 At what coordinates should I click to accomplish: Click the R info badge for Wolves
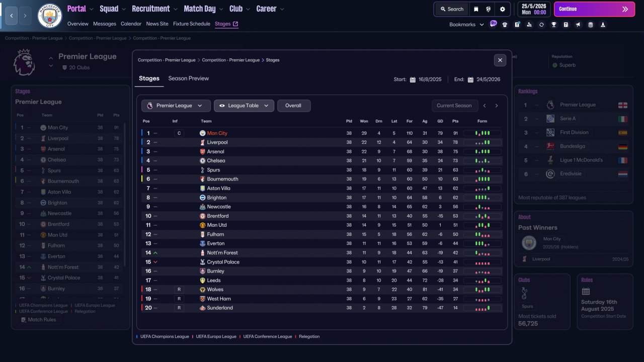(x=179, y=290)
